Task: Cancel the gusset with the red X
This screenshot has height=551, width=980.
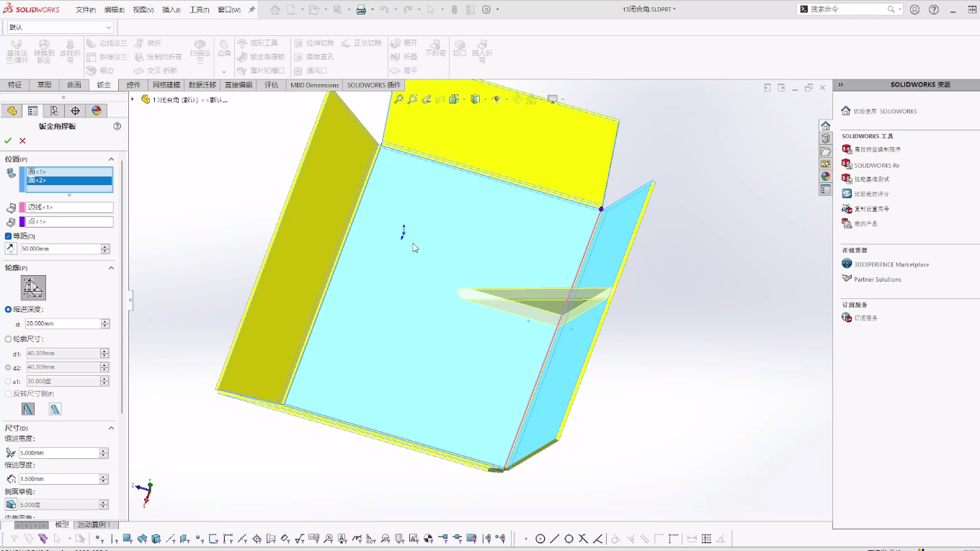Action: (22, 141)
